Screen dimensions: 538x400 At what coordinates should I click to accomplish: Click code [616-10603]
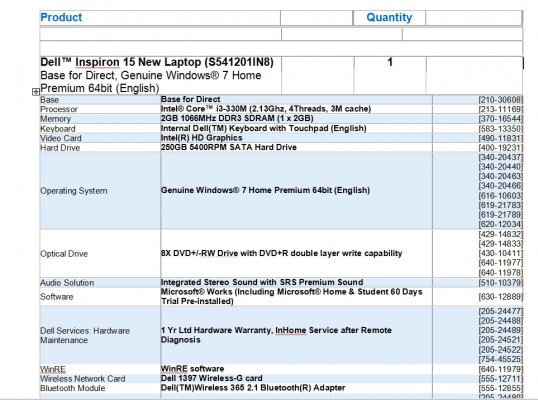tap(501, 196)
